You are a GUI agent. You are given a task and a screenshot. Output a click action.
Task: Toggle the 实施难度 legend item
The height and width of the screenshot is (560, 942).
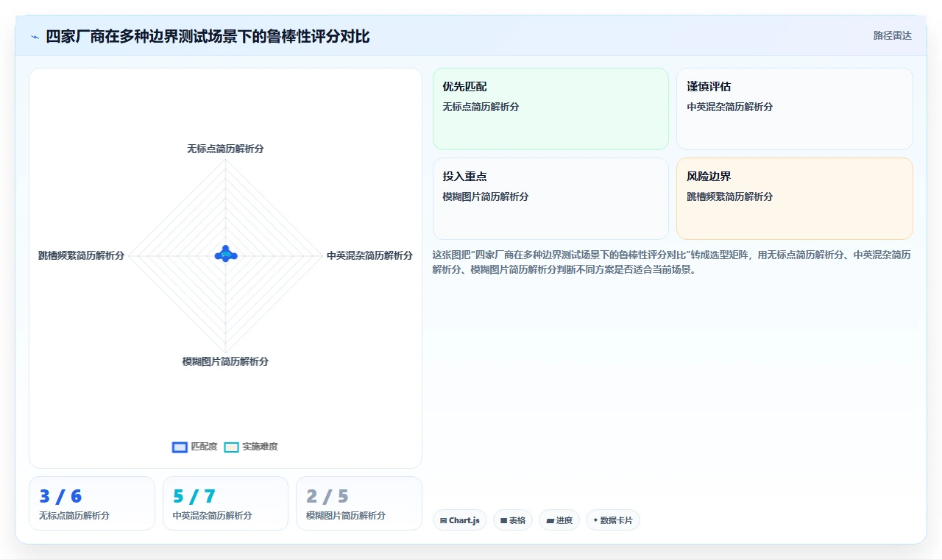pos(251,447)
